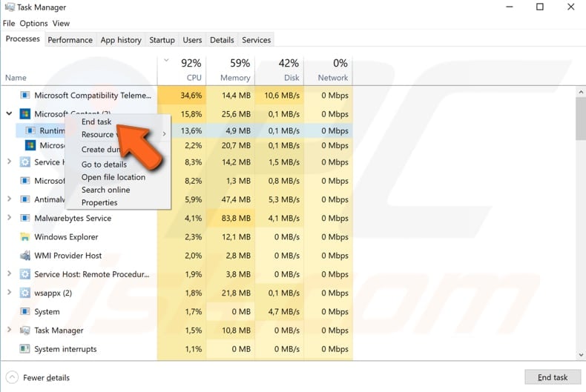Click the System interrupts icon
The image size is (586, 392).
(24, 349)
